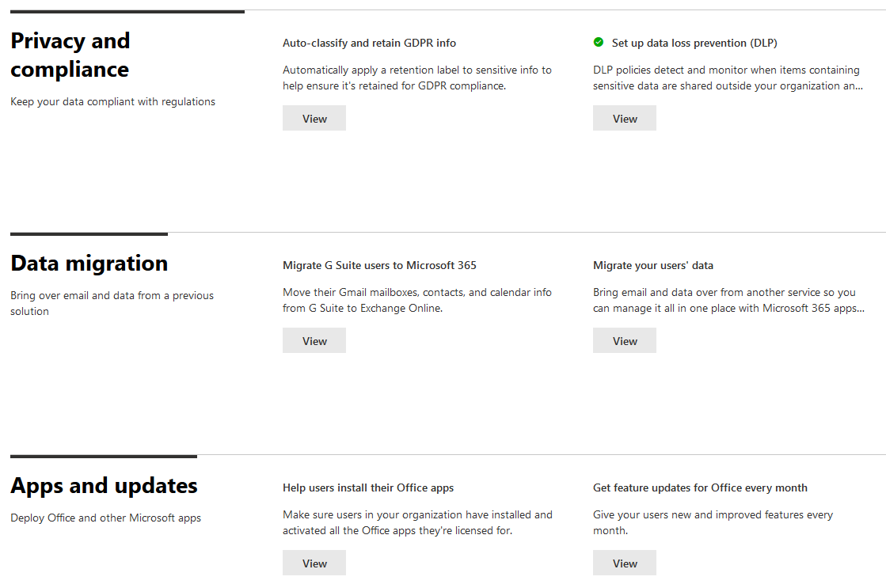Click description Move their Gmail mailboxes, contacts
Image resolution: width=886 pixels, height=588 pixels.
coord(417,301)
